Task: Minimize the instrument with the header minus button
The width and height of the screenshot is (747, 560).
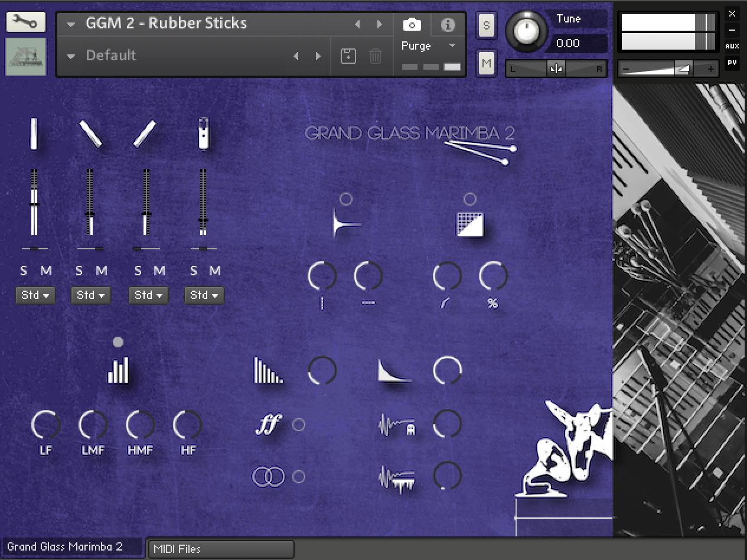Action: click(732, 30)
